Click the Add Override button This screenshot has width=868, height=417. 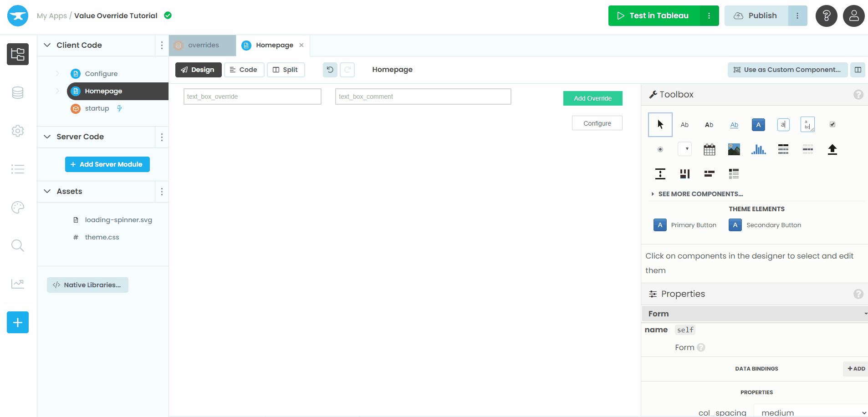(592, 98)
